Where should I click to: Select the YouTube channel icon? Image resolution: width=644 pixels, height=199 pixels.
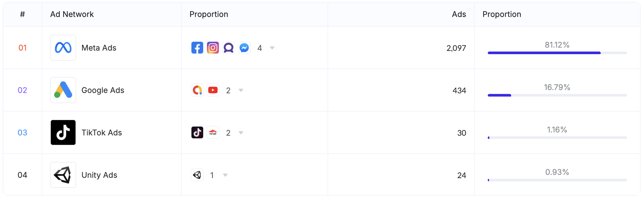click(213, 90)
